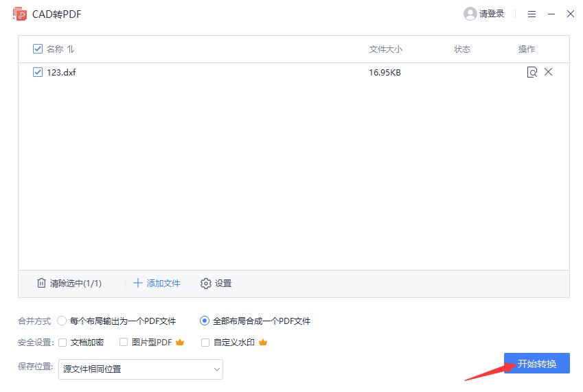Click the user avatar icon
583x392 pixels.
tap(470, 14)
